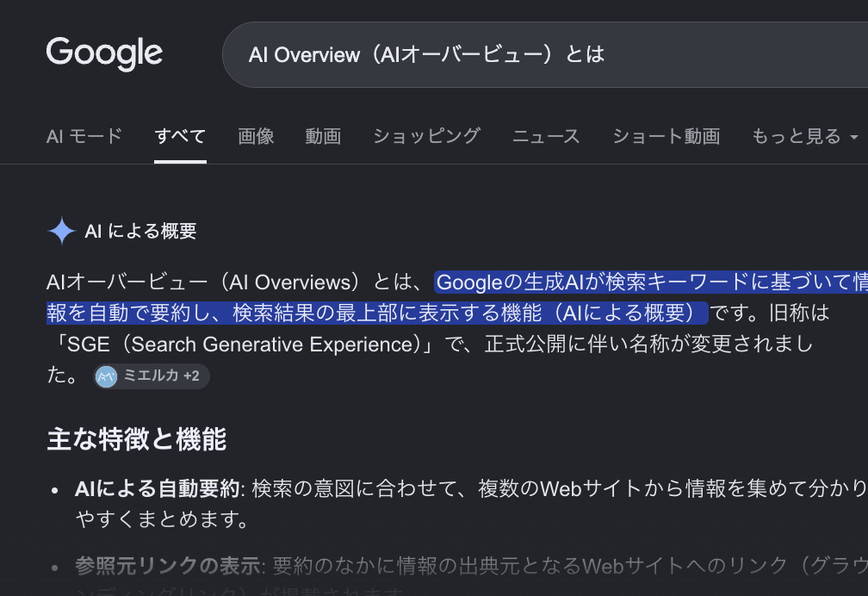
Task: Expand the もっと見る dropdown
Action: (805, 136)
